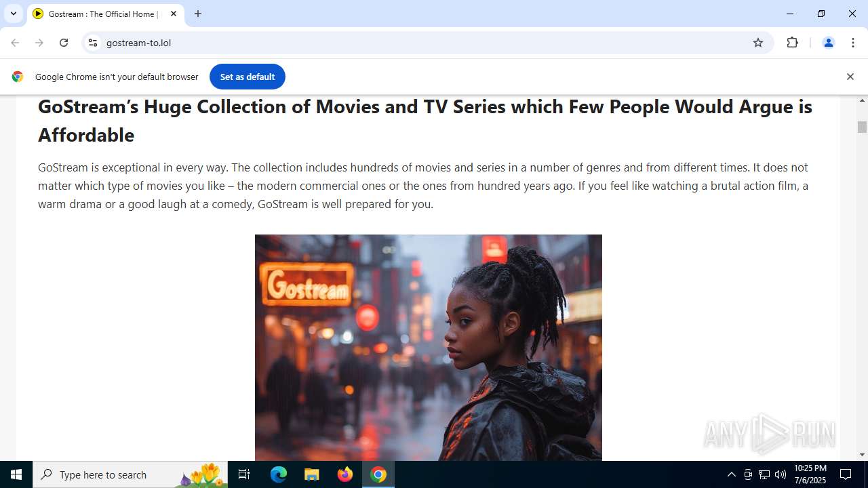The width and height of the screenshot is (868, 488).
Task: Click the page scrollbar up arrow
Action: click(x=862, y=100)
